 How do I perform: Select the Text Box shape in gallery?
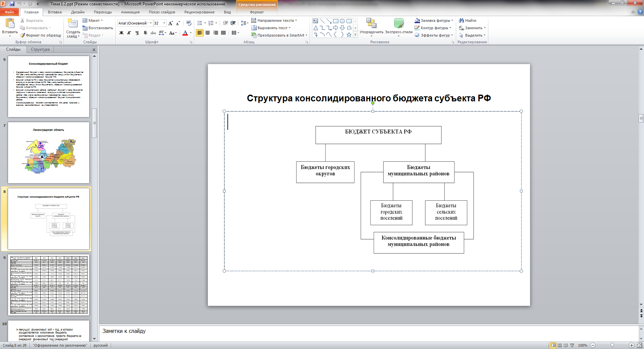(316, 21)
